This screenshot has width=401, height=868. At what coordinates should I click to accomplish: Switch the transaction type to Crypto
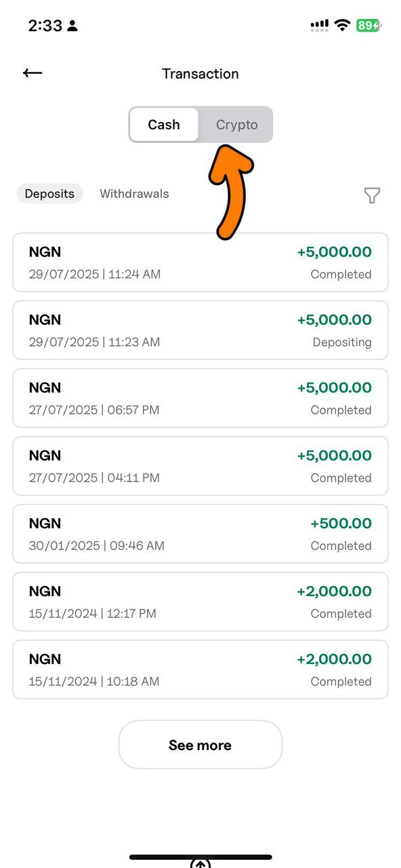pos(236,124)
